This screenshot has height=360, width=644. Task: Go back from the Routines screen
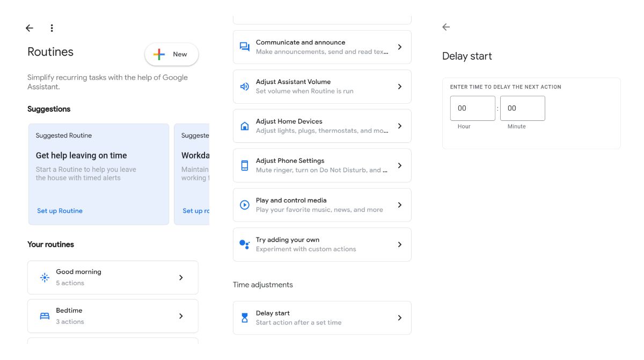click(x=30, y=28)
